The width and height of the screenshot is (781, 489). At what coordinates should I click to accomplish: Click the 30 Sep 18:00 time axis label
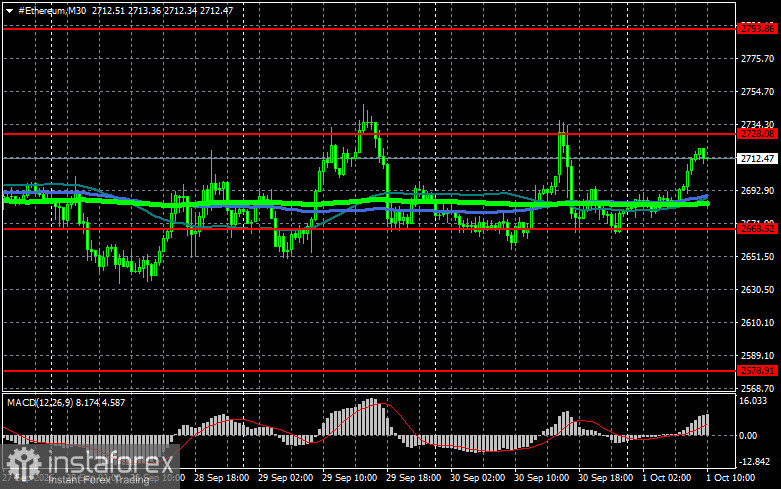click(x=605, y=478)
